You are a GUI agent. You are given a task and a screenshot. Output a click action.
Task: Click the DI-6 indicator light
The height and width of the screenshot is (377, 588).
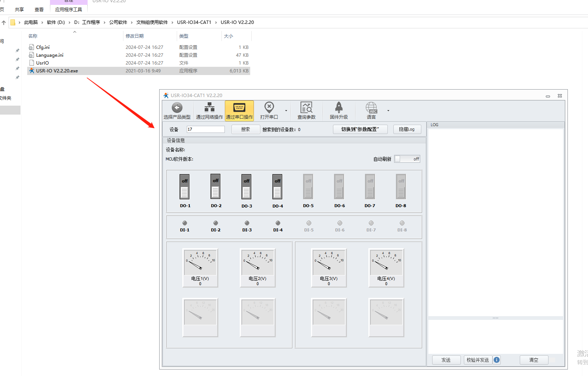tap(340, 223)
